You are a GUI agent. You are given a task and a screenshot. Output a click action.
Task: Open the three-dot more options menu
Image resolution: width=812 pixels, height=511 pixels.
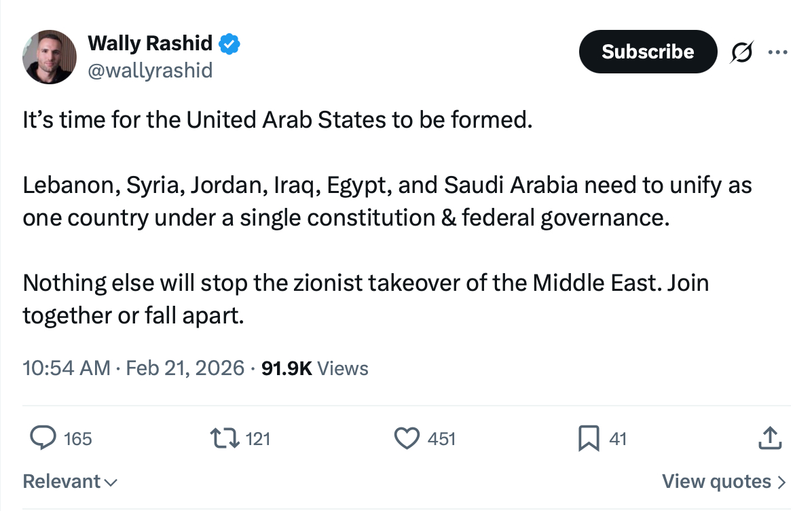coord(778,52)
